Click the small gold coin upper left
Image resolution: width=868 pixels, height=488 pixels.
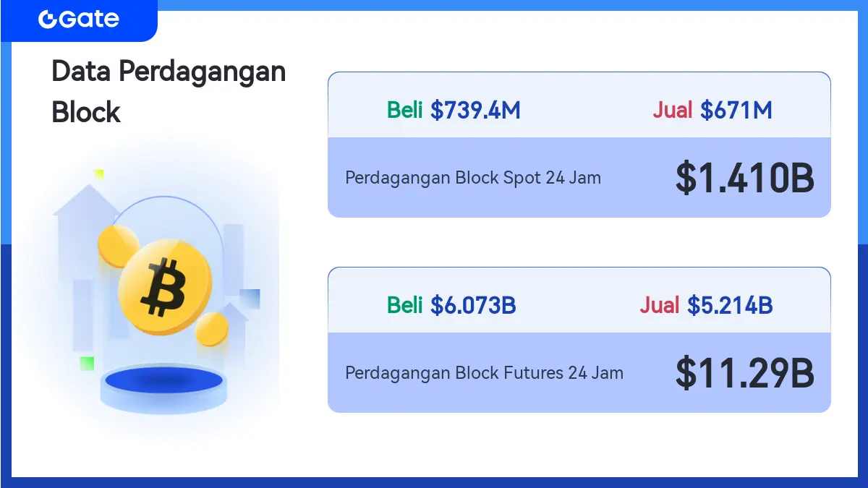117,245
